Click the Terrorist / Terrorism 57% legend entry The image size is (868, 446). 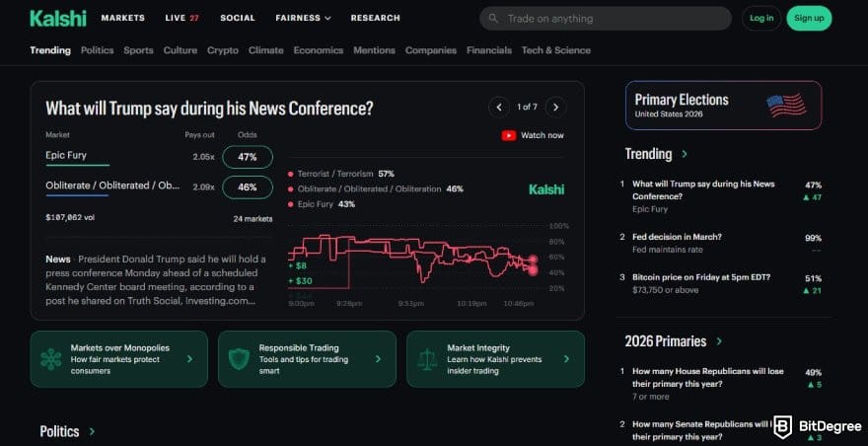coord(341,174)
